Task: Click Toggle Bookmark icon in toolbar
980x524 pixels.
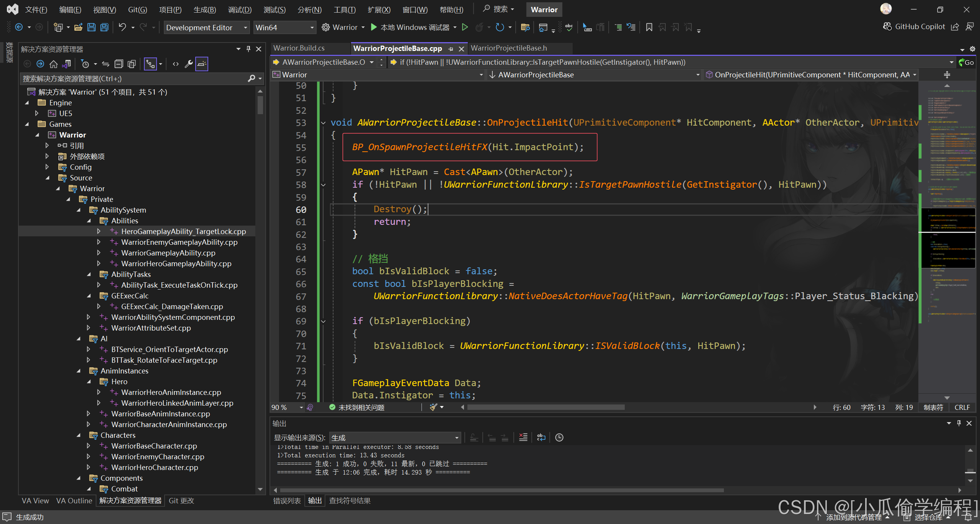Action: [649, 27]
